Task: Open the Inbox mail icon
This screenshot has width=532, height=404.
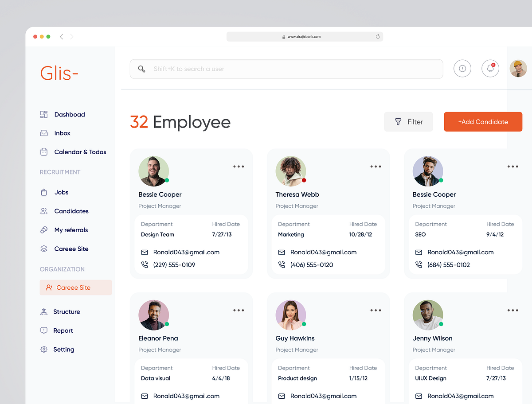Action: 43,133
